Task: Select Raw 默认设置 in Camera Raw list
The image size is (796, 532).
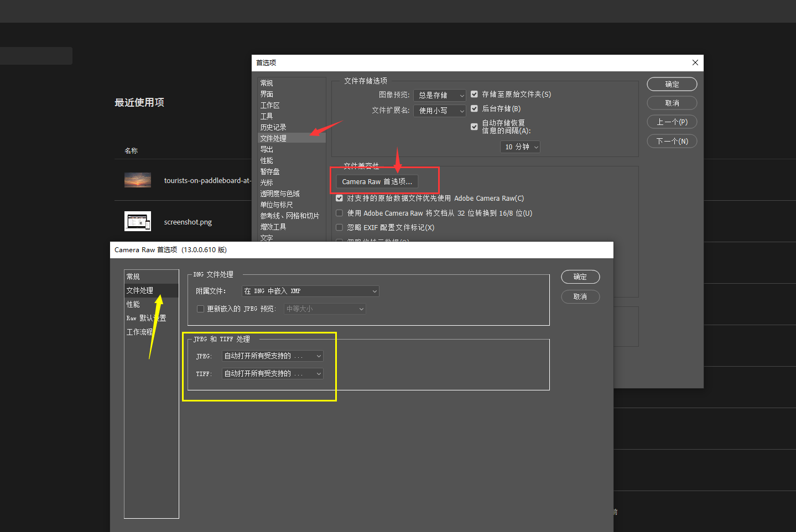Action: click(x=146, y=318)
